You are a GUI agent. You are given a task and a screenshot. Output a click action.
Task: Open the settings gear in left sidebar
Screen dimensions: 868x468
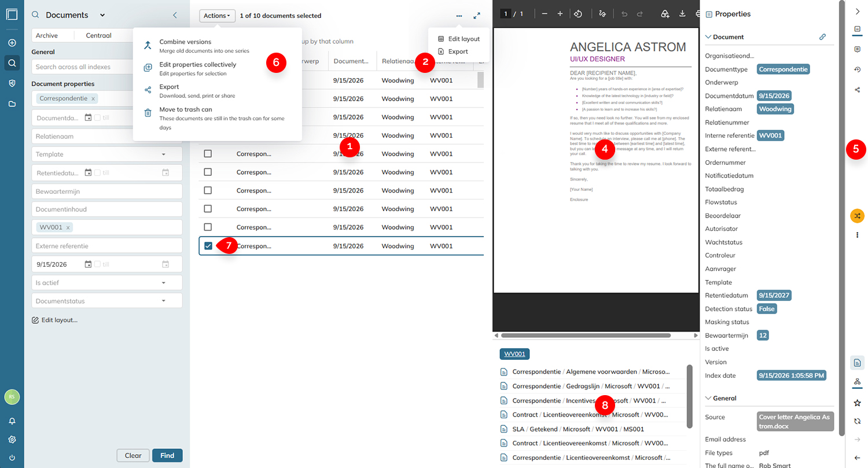[x=12, y=440]
